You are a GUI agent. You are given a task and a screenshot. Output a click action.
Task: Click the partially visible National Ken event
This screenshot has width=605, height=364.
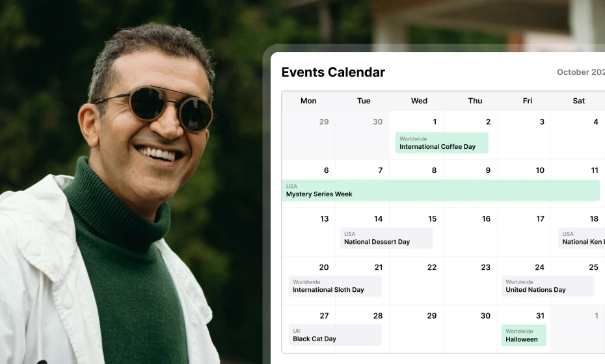coord(581,238)
